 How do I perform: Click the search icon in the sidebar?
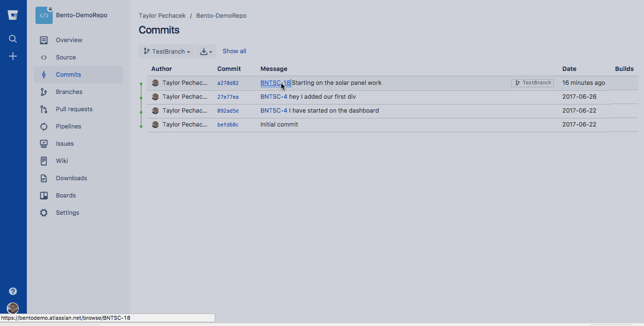click(12, 39)
